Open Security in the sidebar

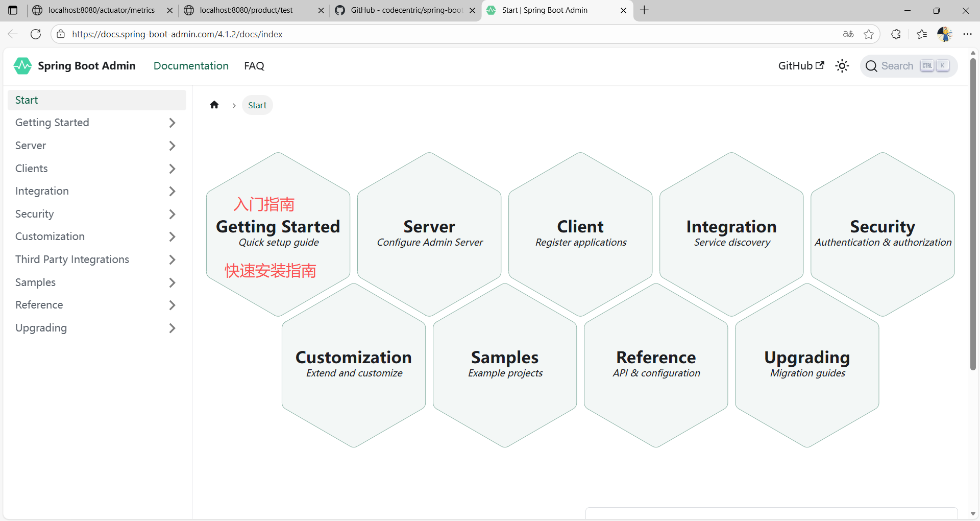point(34,214)
